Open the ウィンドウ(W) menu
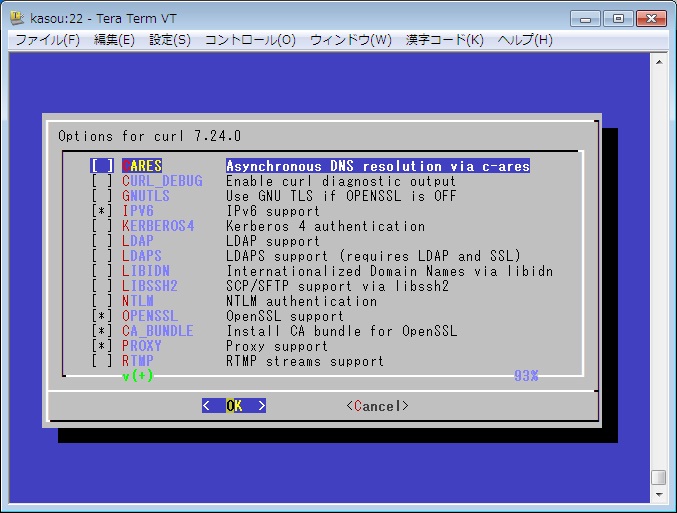This screenshot has height=513, width=677. [x=351, y=40]
